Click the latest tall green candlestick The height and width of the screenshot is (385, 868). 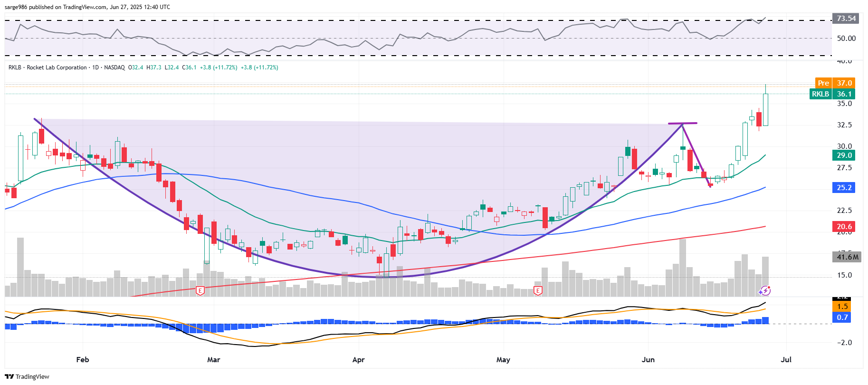pyautogui.click(x=765, y=109)
